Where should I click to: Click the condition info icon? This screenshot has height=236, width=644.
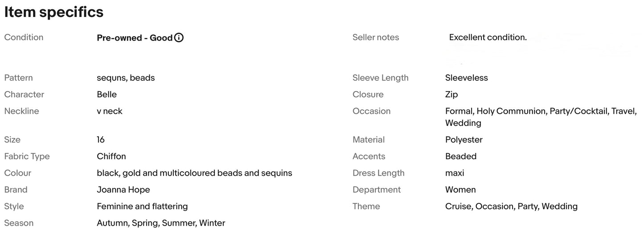tap(179, 38)
